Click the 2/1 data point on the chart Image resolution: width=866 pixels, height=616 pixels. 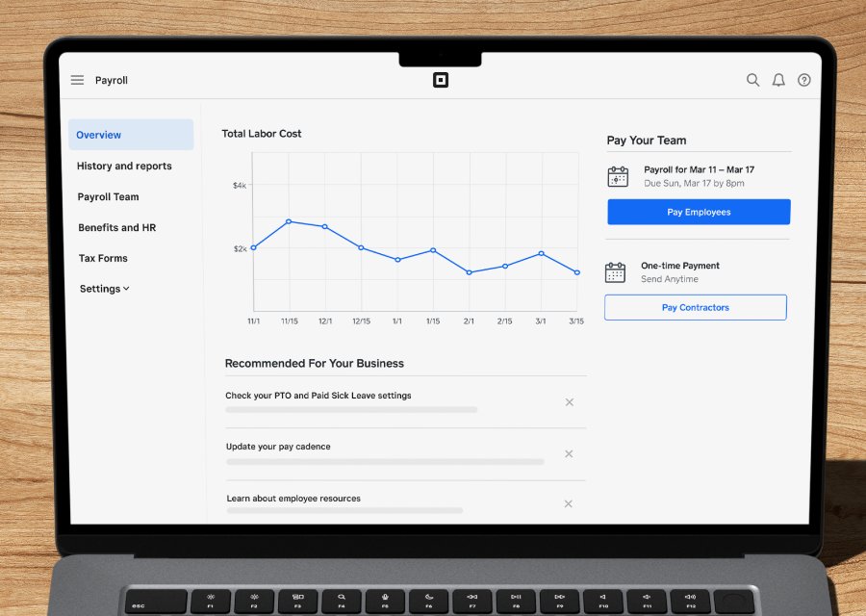pyautogui.click(x=469, y=272)
